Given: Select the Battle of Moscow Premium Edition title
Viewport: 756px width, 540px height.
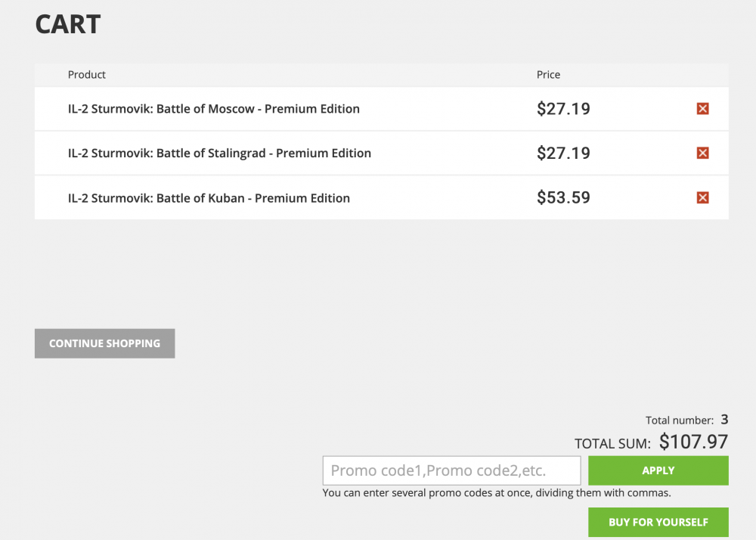Looking at the screenshot, I should coord(213,108).
